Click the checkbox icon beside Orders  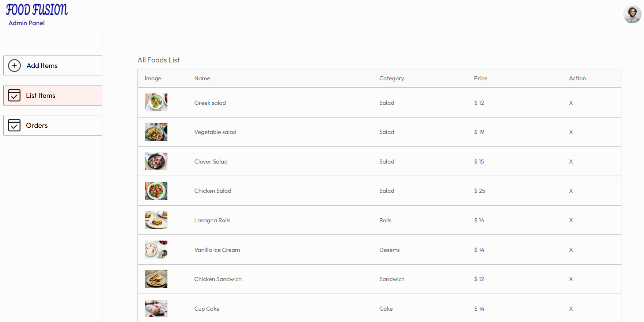[14, 125]
